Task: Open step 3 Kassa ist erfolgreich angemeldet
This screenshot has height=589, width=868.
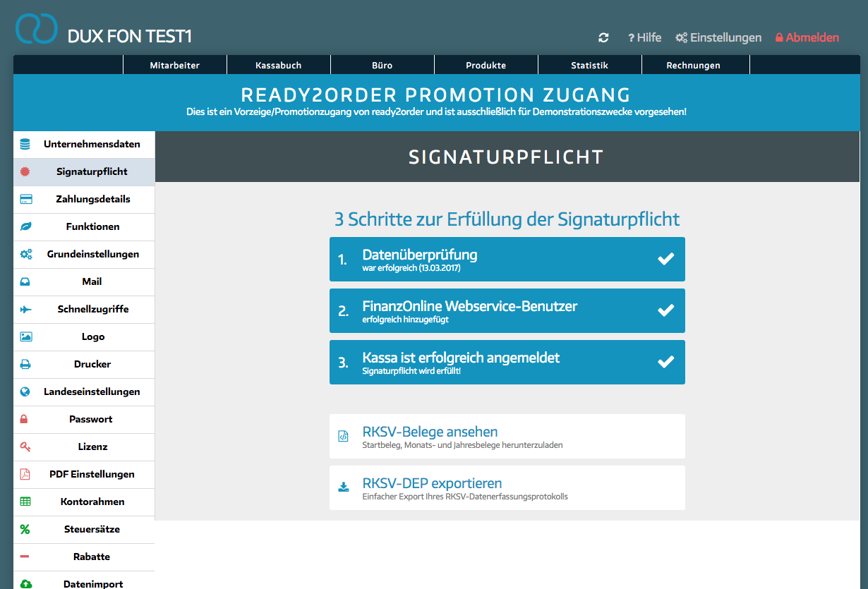Action: point(507,363)
